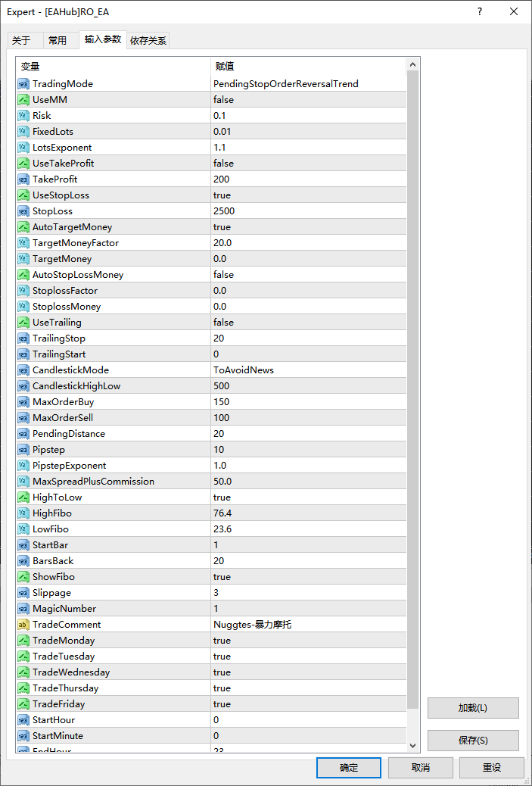Screen dimensions: 532x786
Task: Click the TargetMoneyFactor value 20.0
Action: tap(222, 242)
